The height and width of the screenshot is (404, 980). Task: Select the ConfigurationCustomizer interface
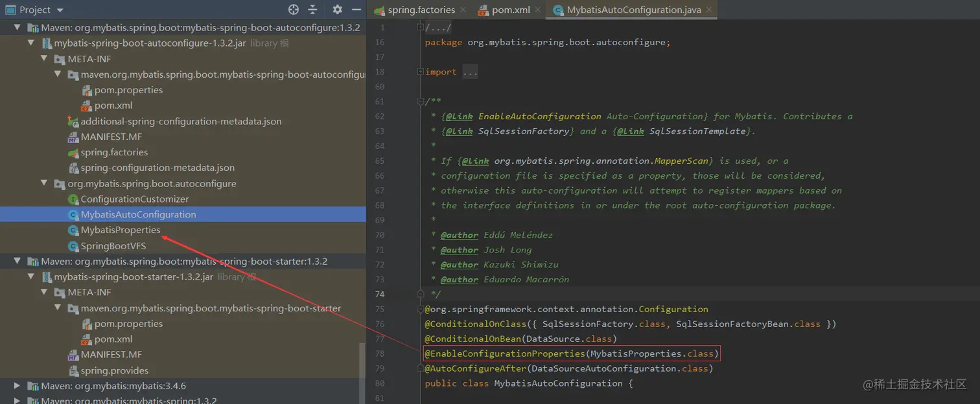pos(135,199)
